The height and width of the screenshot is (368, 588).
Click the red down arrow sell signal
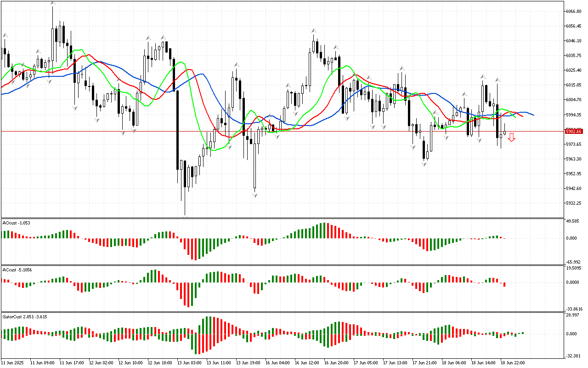pos(511,137)
